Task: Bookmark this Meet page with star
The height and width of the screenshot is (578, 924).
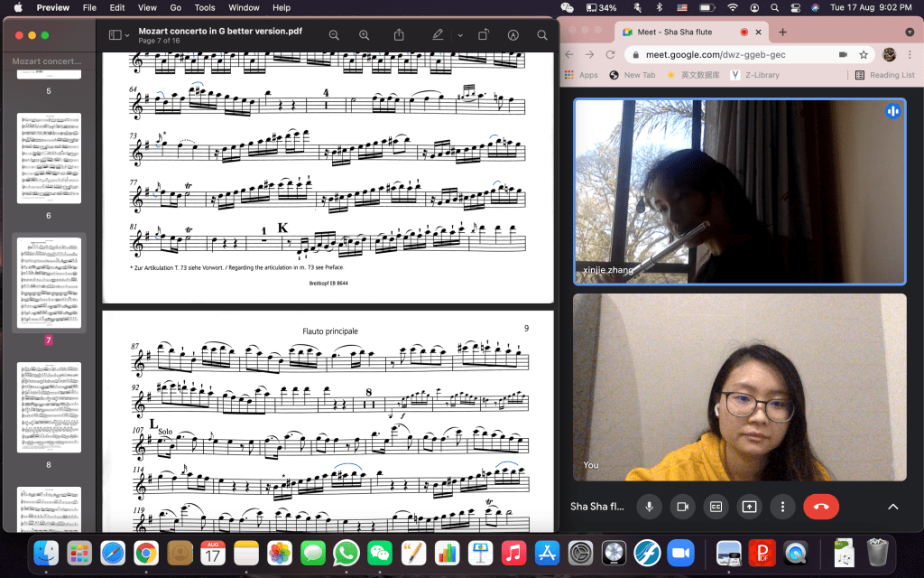Action: point(864,54)
